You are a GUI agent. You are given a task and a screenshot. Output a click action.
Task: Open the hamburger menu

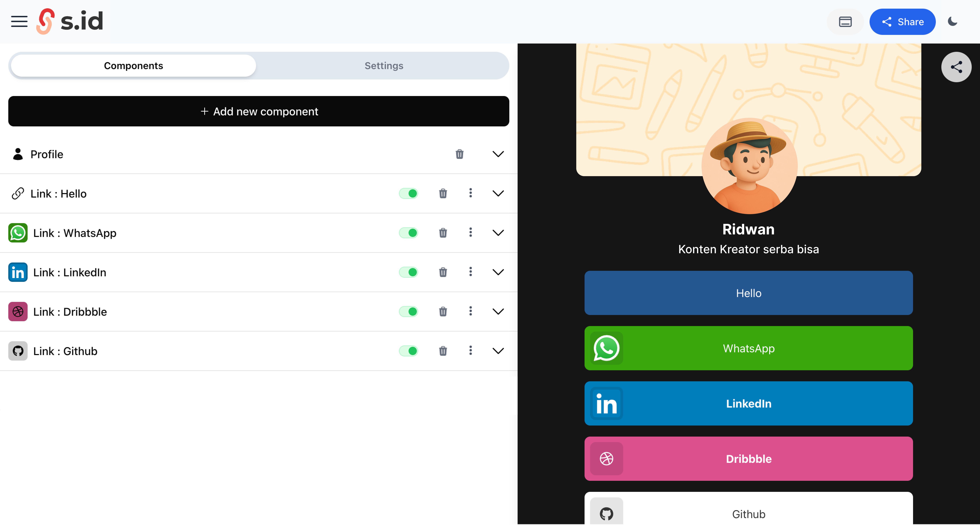pos(19,22)
